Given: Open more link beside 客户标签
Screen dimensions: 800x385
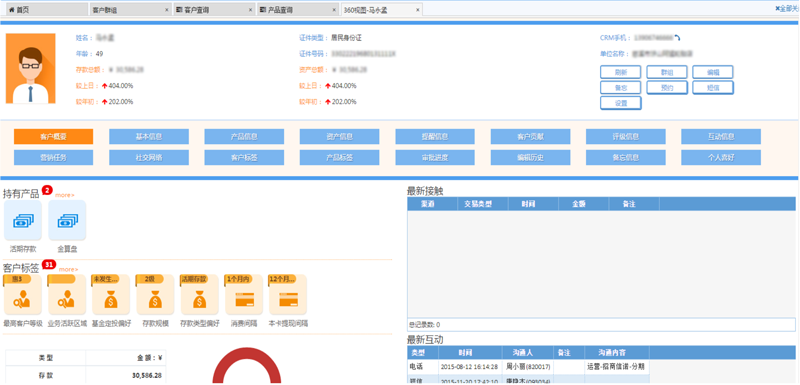Looking at the screenshot, I should 68,269.
